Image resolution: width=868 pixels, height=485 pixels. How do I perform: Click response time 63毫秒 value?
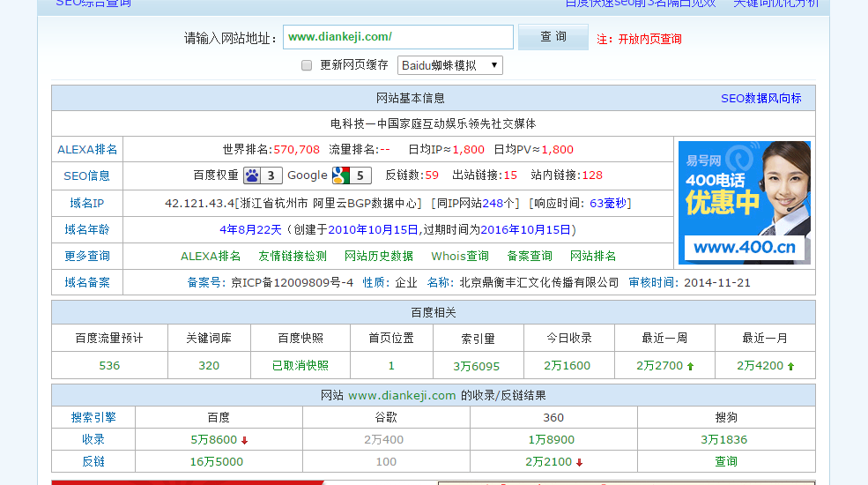[x=608, y=203]
